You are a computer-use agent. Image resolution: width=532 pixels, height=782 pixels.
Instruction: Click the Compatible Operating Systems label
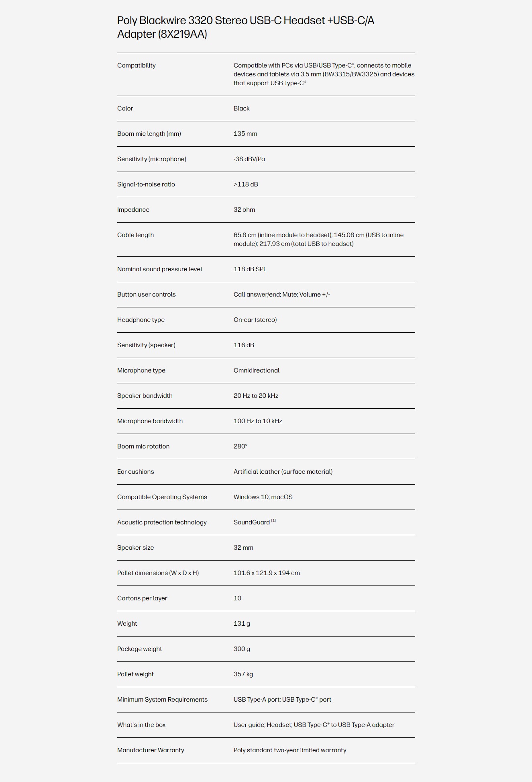tap(162, 497)
